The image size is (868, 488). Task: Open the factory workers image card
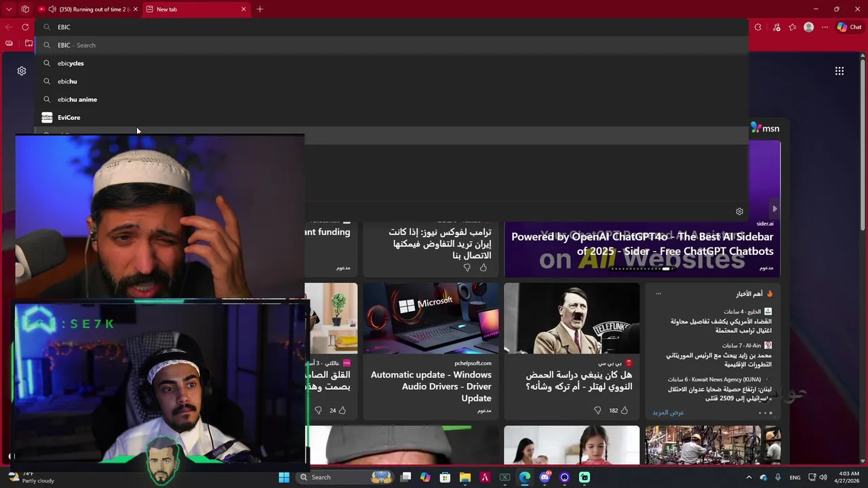click(713, 445)
